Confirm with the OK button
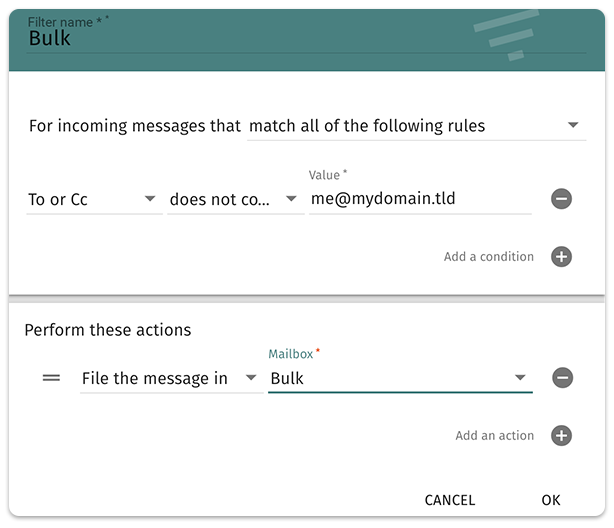This screenshot has width=614, height=528. (x=551, y=500)
